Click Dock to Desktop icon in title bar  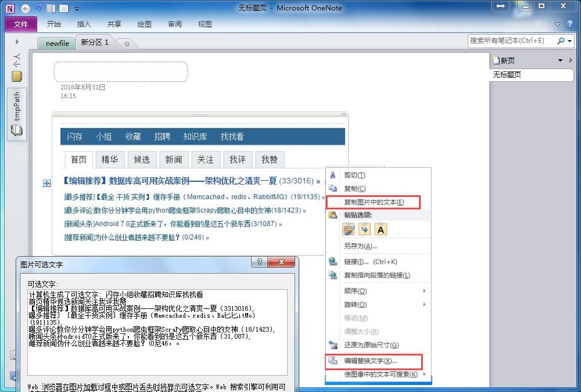[52, 8]
